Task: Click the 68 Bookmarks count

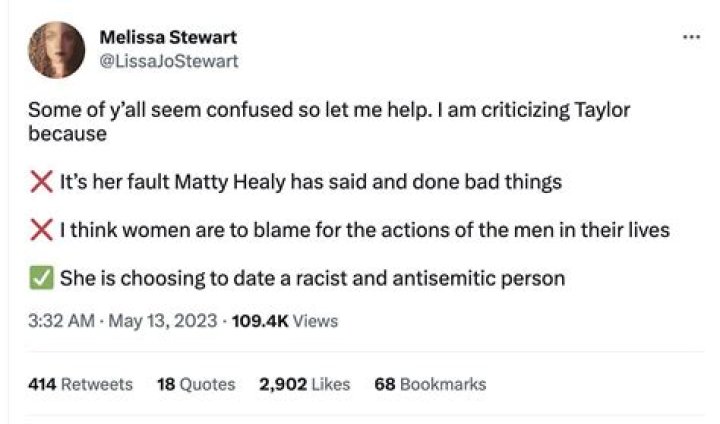Action: click(x=430, y=384)
